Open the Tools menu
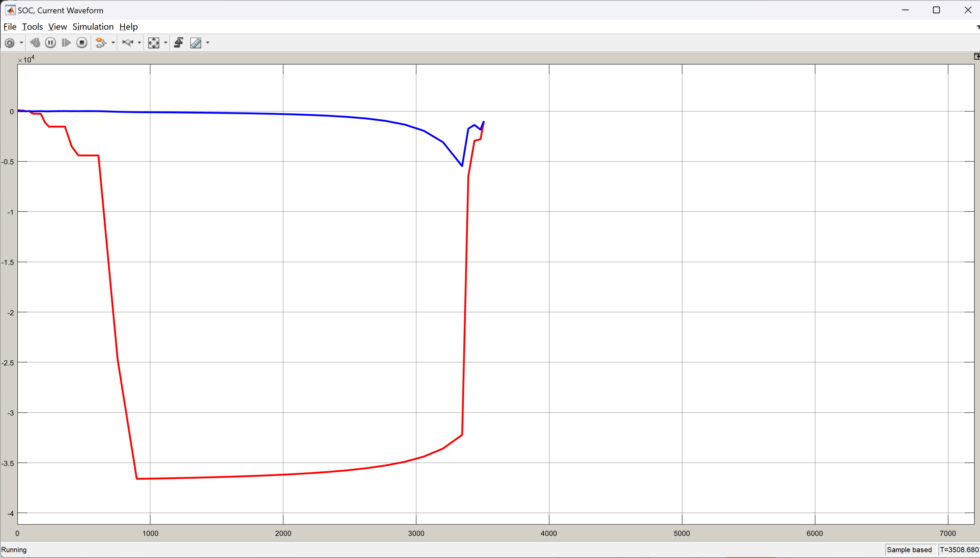The image size is (980, 558). pyautogui.click(x=32, y=27)
